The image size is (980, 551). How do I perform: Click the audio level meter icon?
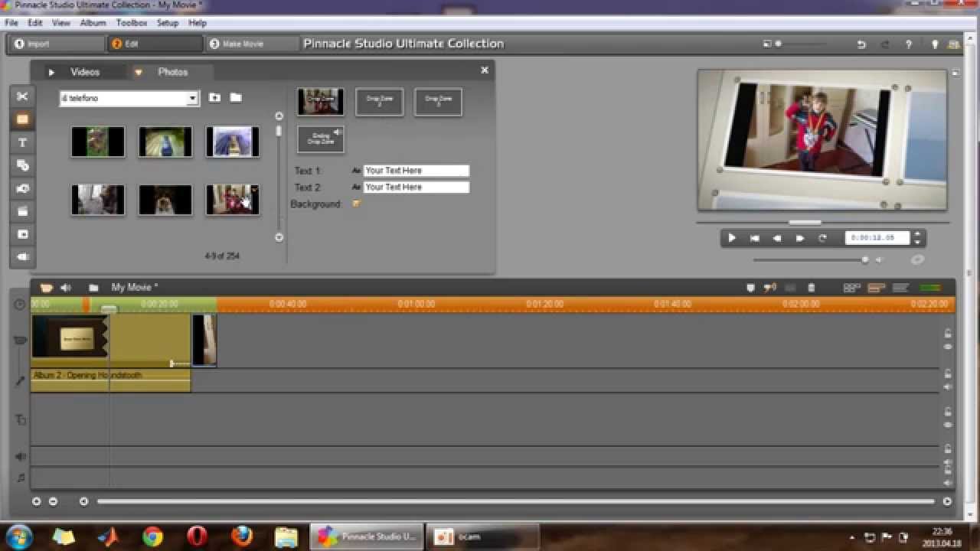931,288
